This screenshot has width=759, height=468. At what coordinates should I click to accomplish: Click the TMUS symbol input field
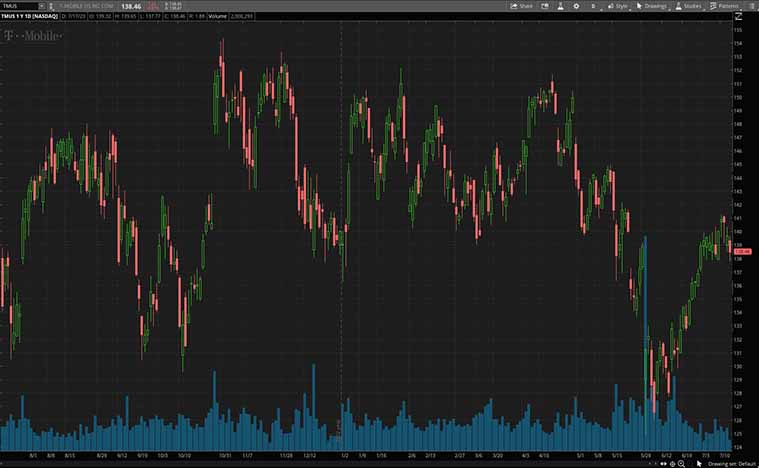19,6
